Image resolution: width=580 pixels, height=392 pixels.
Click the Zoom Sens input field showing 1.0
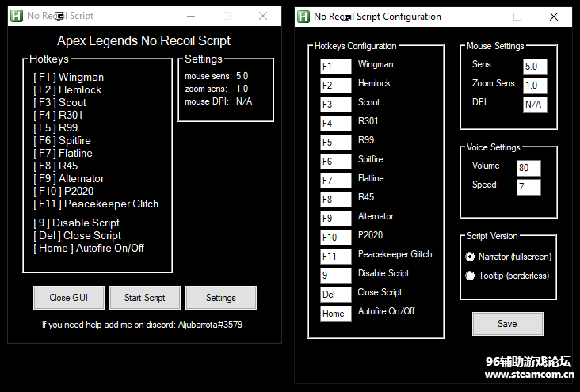click(x=536, y=86)
